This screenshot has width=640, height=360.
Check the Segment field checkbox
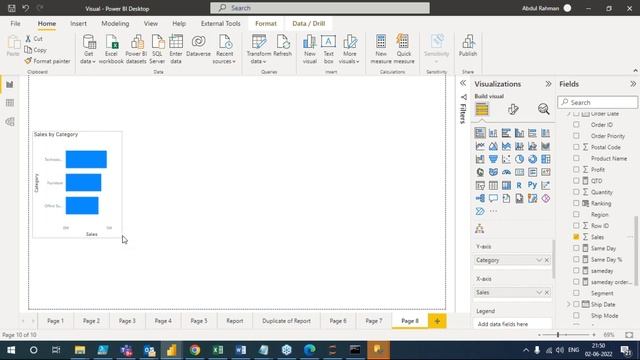(576, 293)
